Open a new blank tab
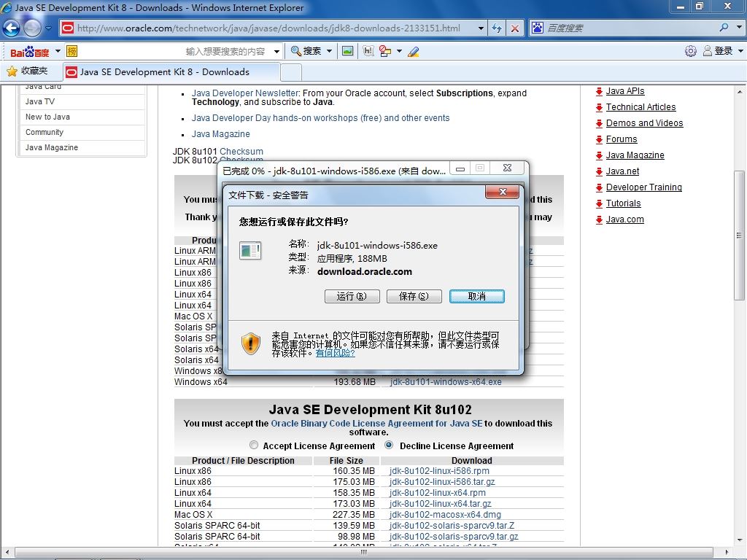Screen dimensions: 747x560 coord(291,72)
